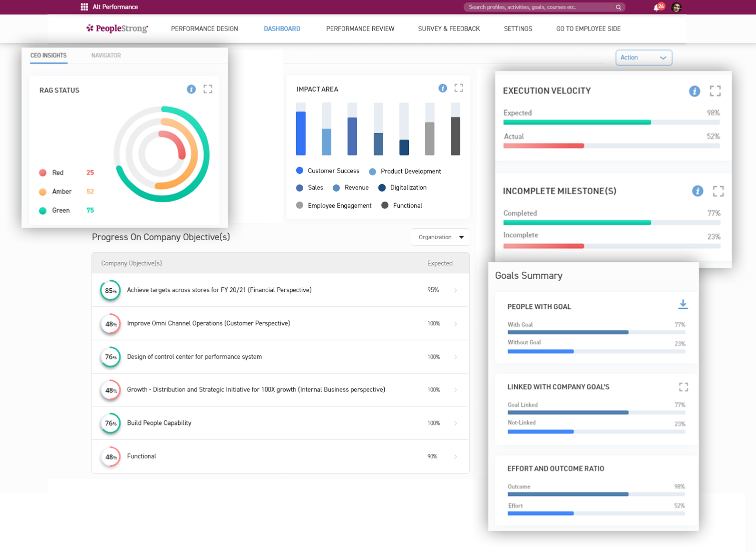Image resolution: width=756 pixels, height=552 pixels.
Task: Switch to Go To Employee Side
Action: pyautogui.click(x=588, y=29)
